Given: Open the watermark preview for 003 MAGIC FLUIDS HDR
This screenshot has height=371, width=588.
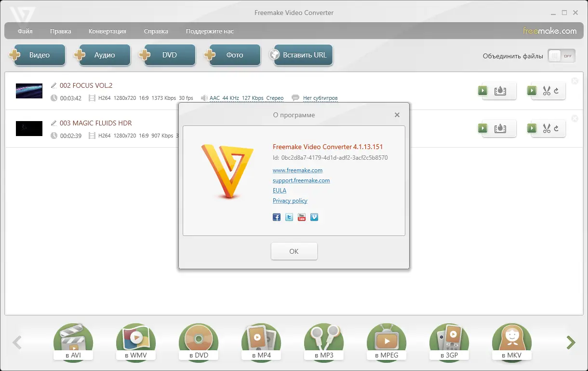Looking at the screenshot, I should [x=497, y=128].
